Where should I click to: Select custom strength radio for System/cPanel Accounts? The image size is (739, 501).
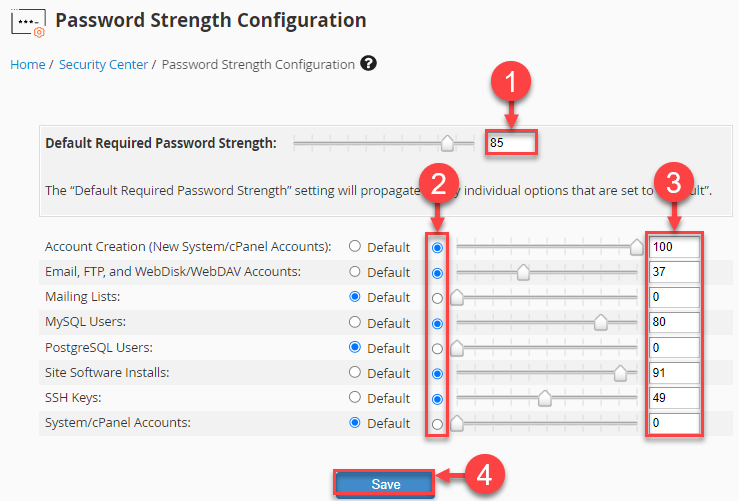tap(437, 423)
